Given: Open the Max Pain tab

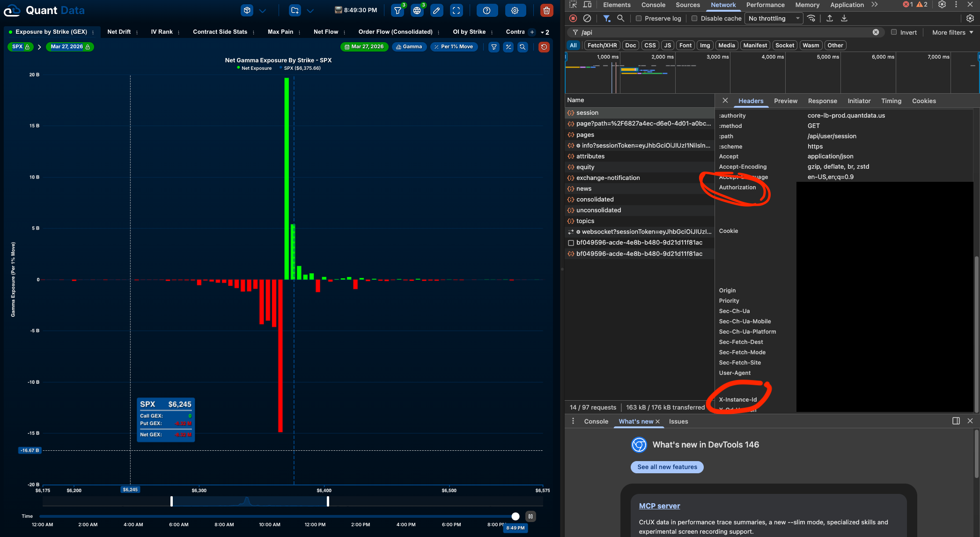Looking at the screenshot, I should click(x=280, y=32).
